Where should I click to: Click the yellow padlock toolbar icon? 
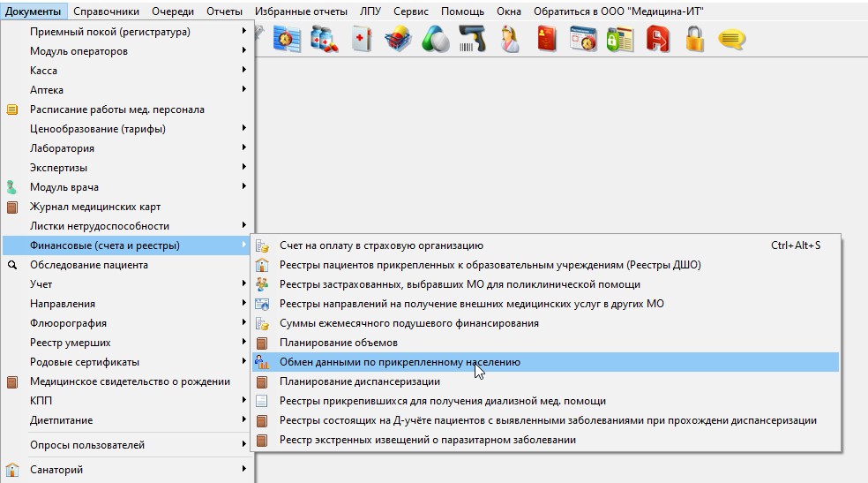click(x=694, y=40)
